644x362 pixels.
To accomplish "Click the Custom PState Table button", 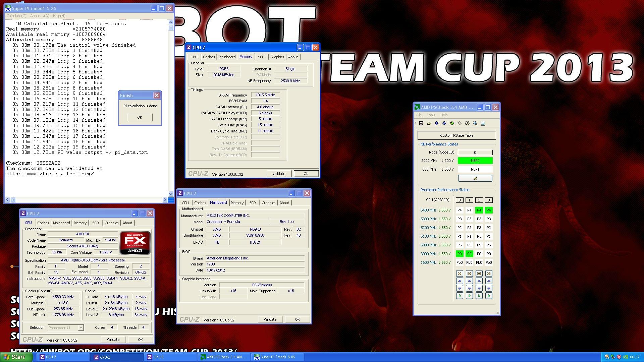I will 457,135.
